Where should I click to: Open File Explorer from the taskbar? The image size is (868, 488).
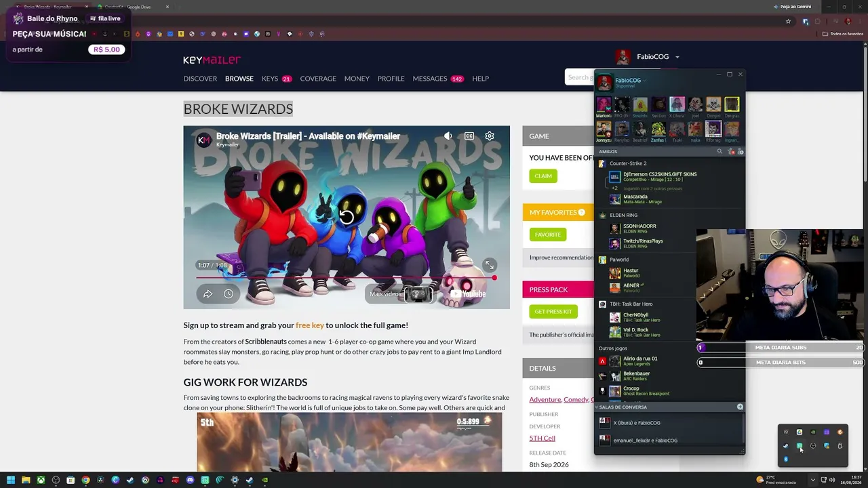pos(26,480)
